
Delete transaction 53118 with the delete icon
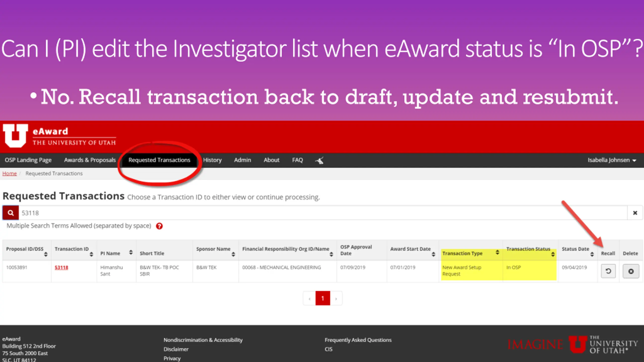[631, 271]
